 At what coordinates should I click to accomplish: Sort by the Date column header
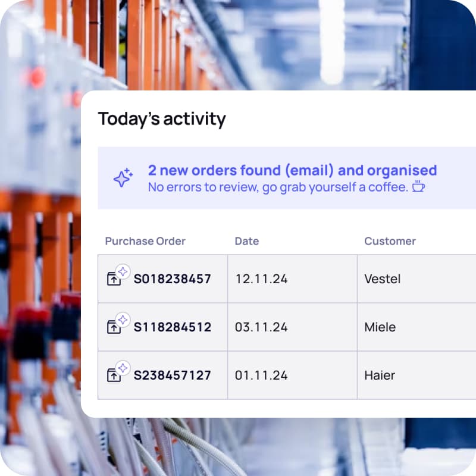tap(247, 241)
